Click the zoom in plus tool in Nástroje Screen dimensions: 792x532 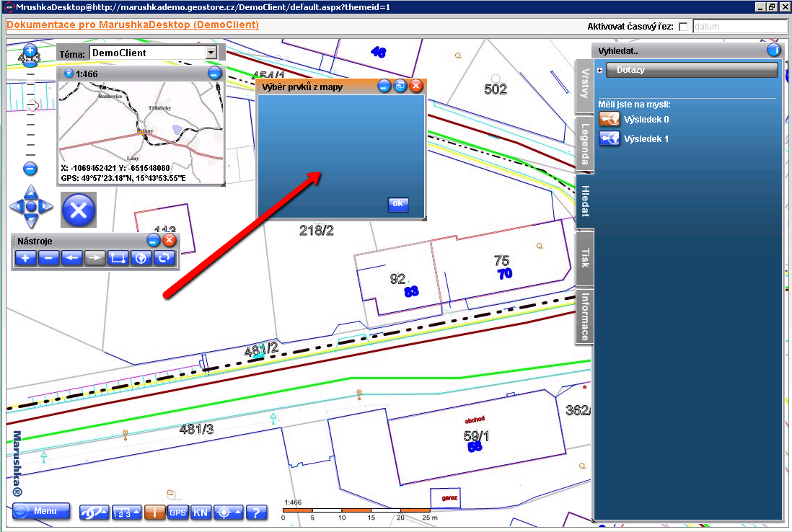pyautogui.click(x=26, y=258)
